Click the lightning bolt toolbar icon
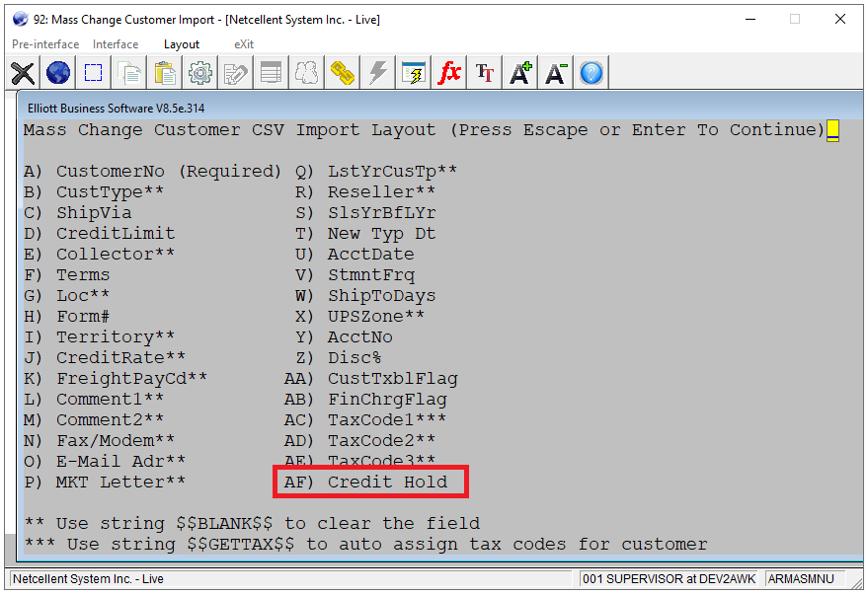This screenshot has height=595, width=868. click(x=377, y=73)
